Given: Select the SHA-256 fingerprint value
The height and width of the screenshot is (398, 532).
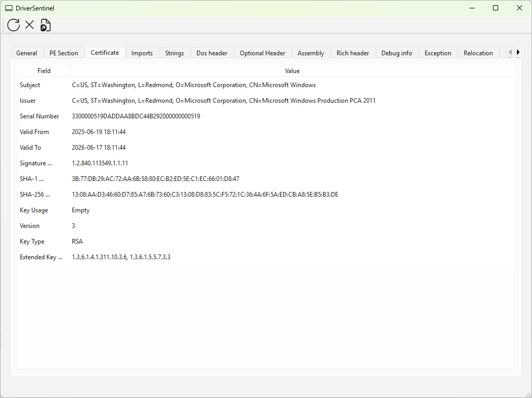Looking at the screenshot, I should [205, 195].
